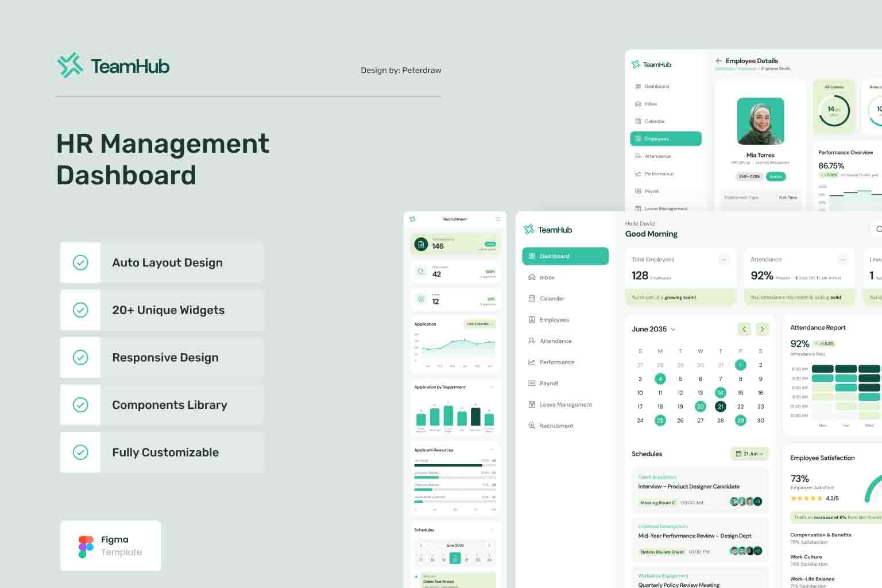The image size is (882, 588).
Task: Select Dashboard in the main sidebar
Action: click(565, 256)
